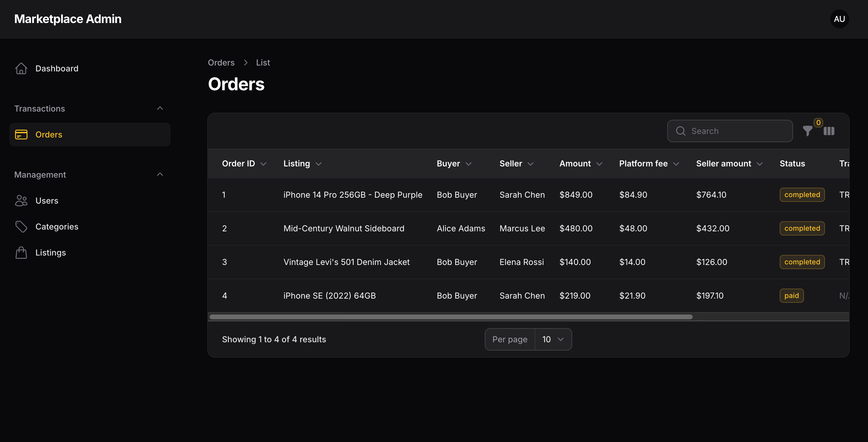The image size is (868, 442).
Task: Click the Status column header
Action: click(x=792, y=163)
